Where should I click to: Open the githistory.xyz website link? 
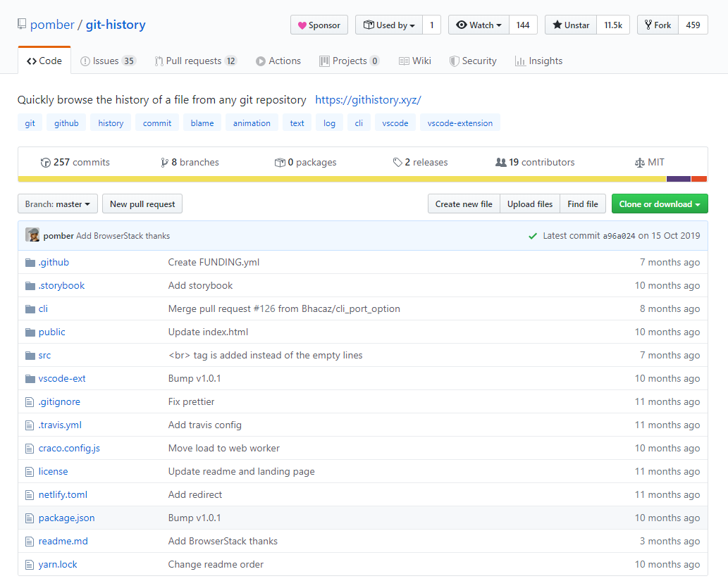368,100
